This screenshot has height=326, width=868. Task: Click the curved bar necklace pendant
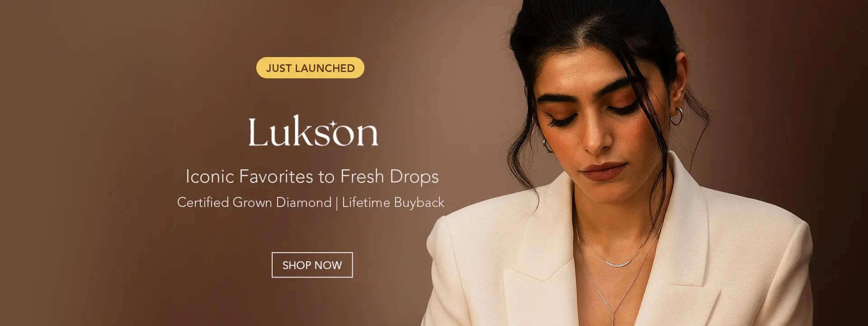point(618,264)
